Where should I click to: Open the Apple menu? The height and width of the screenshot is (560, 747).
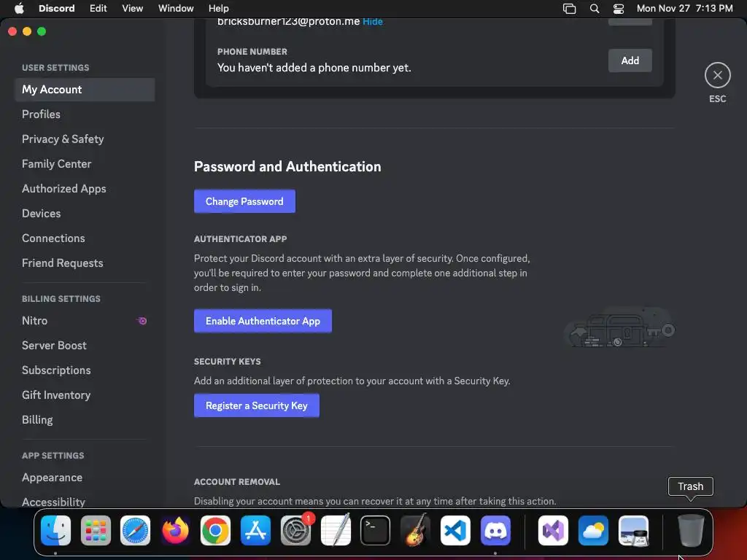[x=19, y=8]
